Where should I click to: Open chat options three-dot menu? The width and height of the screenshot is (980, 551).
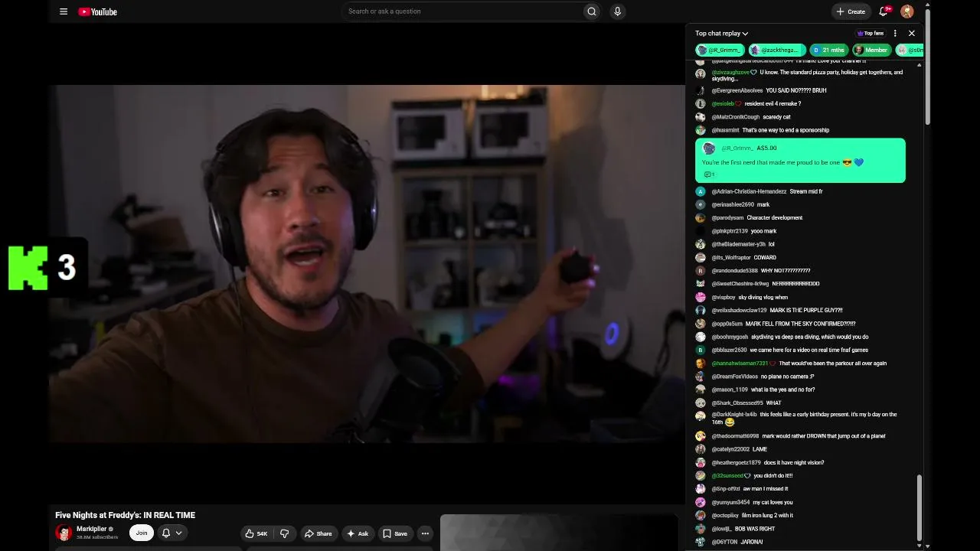[895, 34]
